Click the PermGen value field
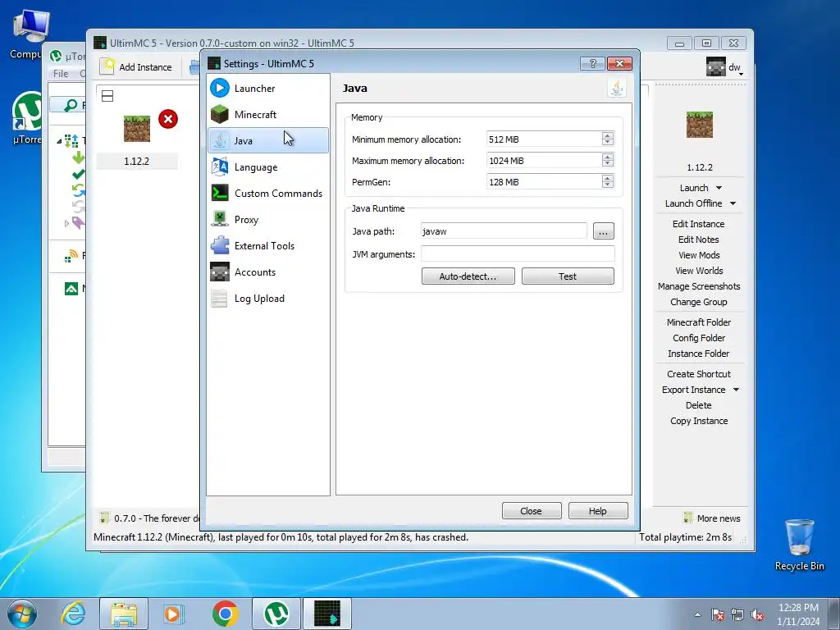Screen dimensions: 840x630 pyautogui.click(x=544, y=182)
